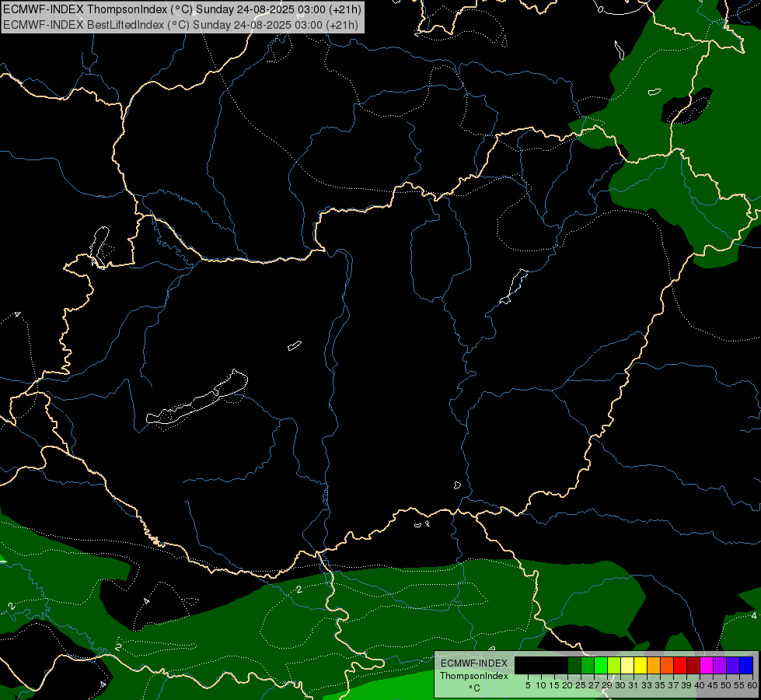
Task: Pick the bright red 37–39 legend swatch
Action: point(680,665)
